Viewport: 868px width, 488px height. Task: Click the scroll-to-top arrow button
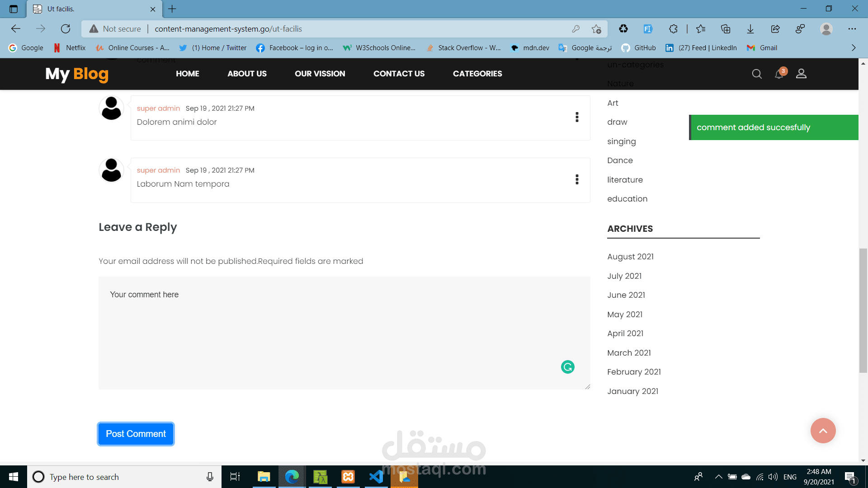tap(823, 431)
